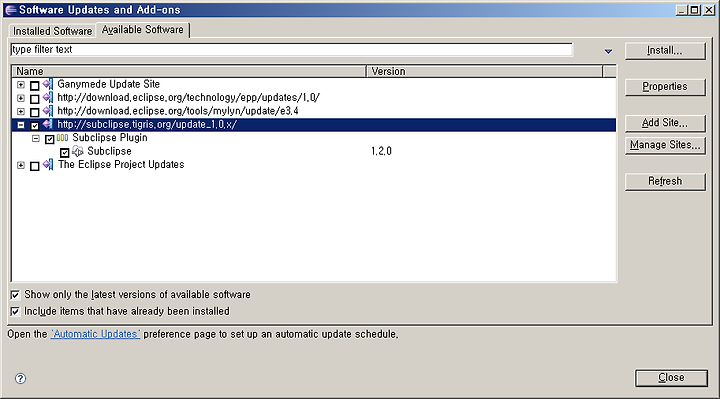
Task: Click the Ganymede Update Site repository icon
Action: click(48, 84)
